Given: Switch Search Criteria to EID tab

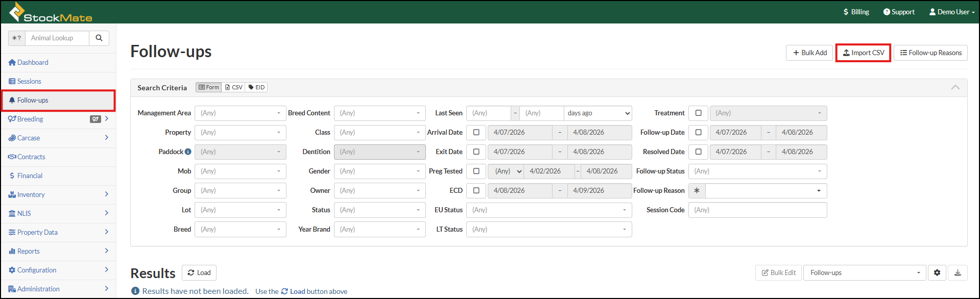Looking at the screenshot, I should [x=256, y=87].
